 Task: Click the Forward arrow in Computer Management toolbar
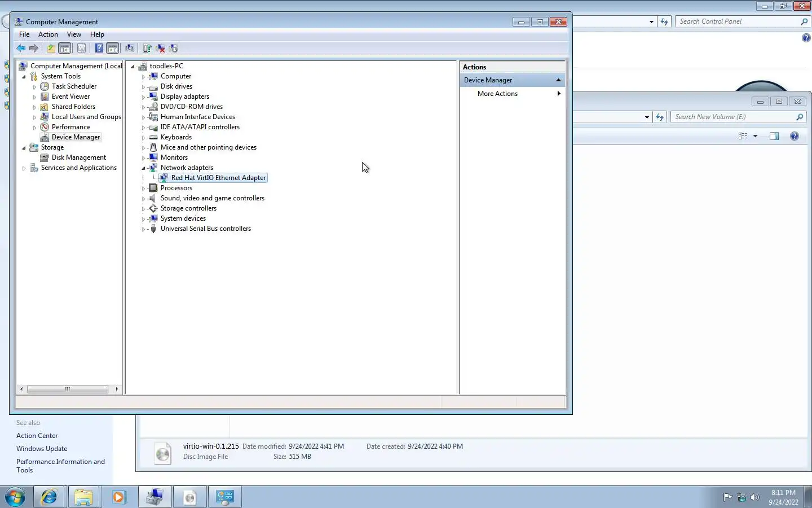(x=34, y=49)
